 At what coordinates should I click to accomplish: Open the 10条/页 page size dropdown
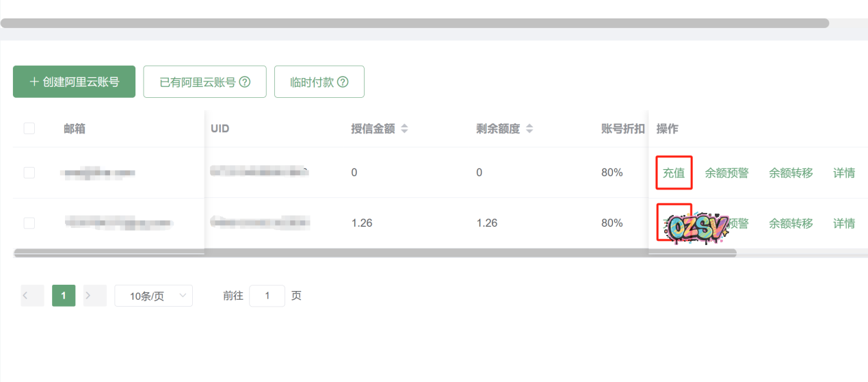(153, 296)
